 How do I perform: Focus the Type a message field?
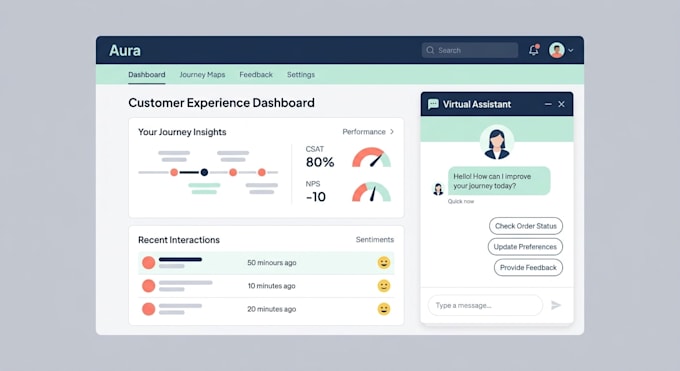coord(485,305)
